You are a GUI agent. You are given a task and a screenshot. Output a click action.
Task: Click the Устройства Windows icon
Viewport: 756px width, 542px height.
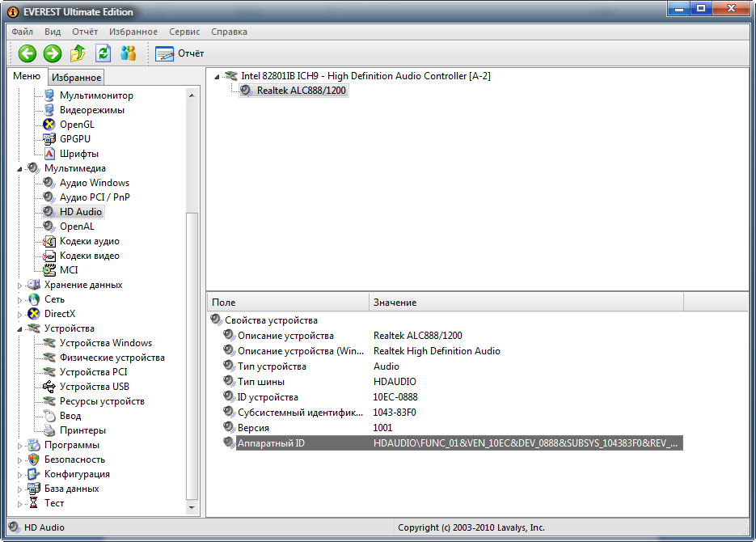coord(49,343)
